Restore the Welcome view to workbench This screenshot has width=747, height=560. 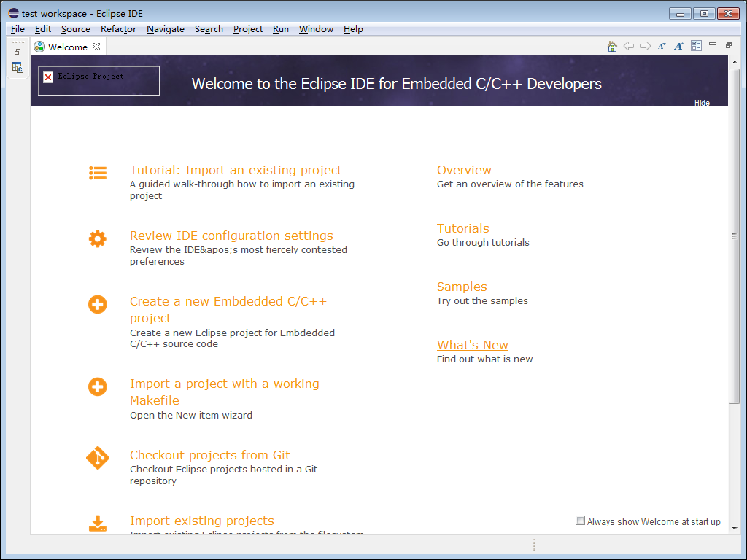pyautogui.click(x=729, y=45)
